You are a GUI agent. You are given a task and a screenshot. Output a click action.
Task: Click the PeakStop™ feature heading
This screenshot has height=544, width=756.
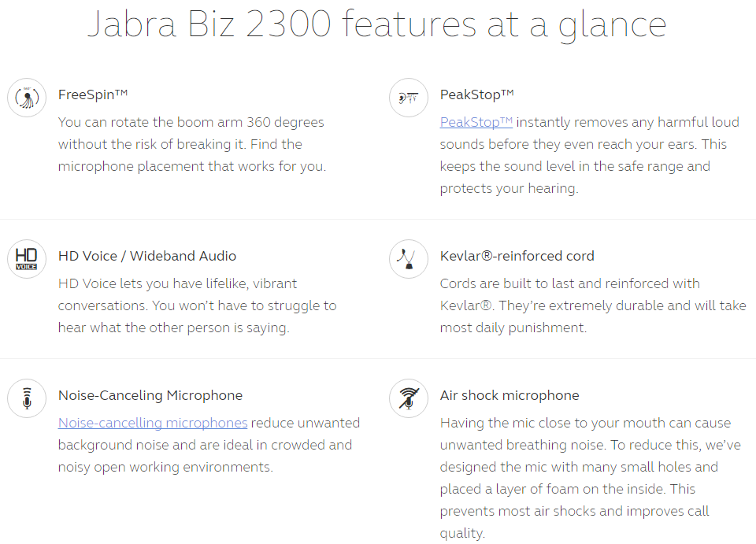(x=477, y=94)
